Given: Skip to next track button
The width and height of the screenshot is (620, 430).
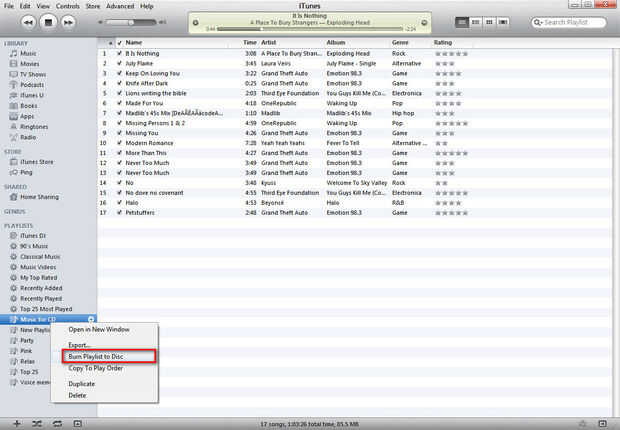Looking at the screenshot, I should tap(68, 23).
